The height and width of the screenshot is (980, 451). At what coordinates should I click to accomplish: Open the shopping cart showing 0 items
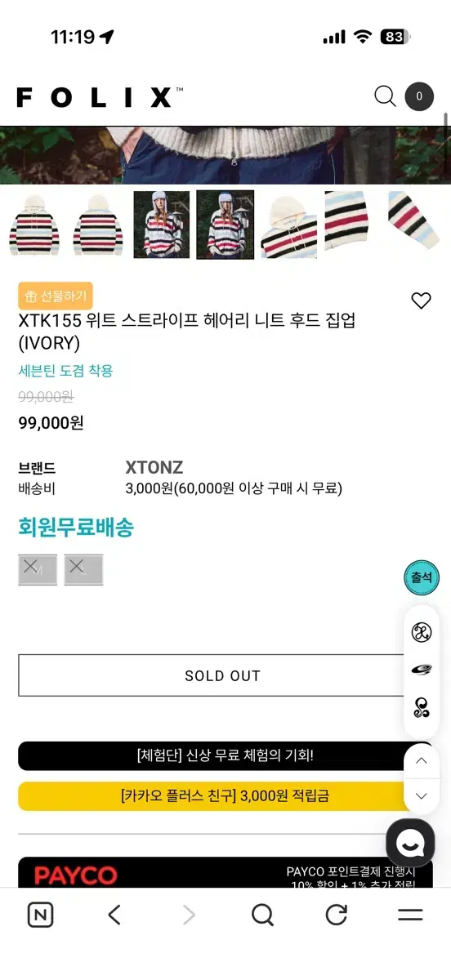click(419, 96)
